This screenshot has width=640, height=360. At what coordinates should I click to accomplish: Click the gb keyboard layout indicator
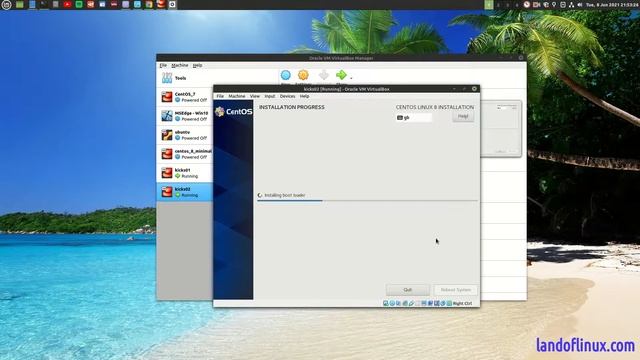[x=414, y=118]
